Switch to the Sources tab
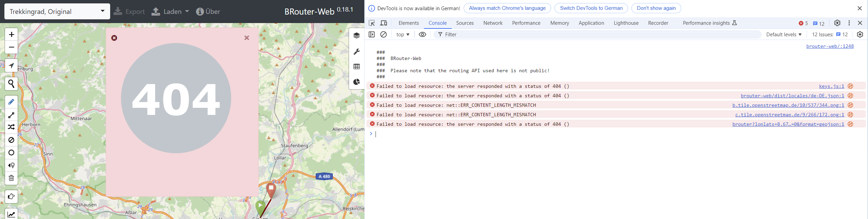The width and height of the screenshot is (868, 219). (x=465, y=23)
